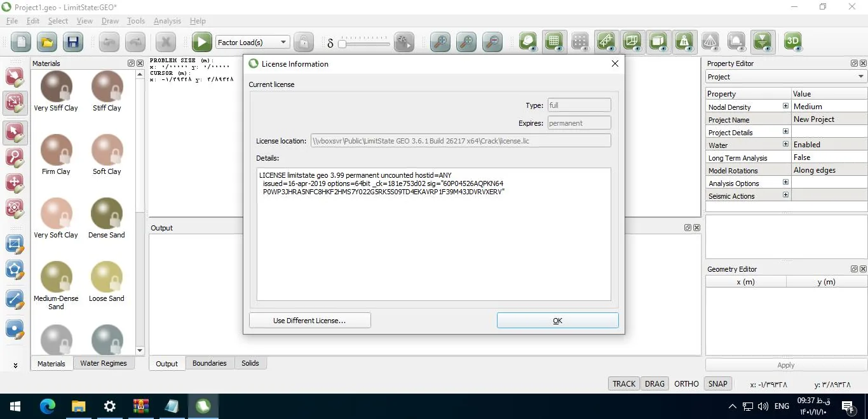Switch to the Boundaries tab
Screen dimensions: 868x419
(210, 363)
